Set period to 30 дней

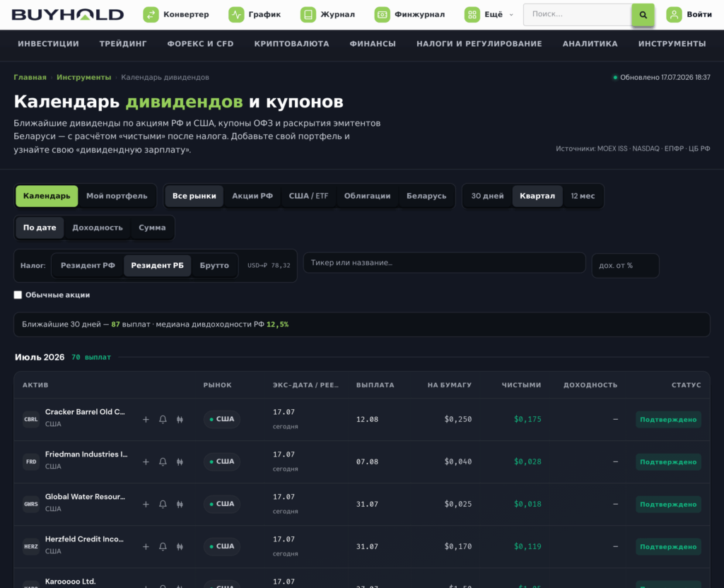487,196
